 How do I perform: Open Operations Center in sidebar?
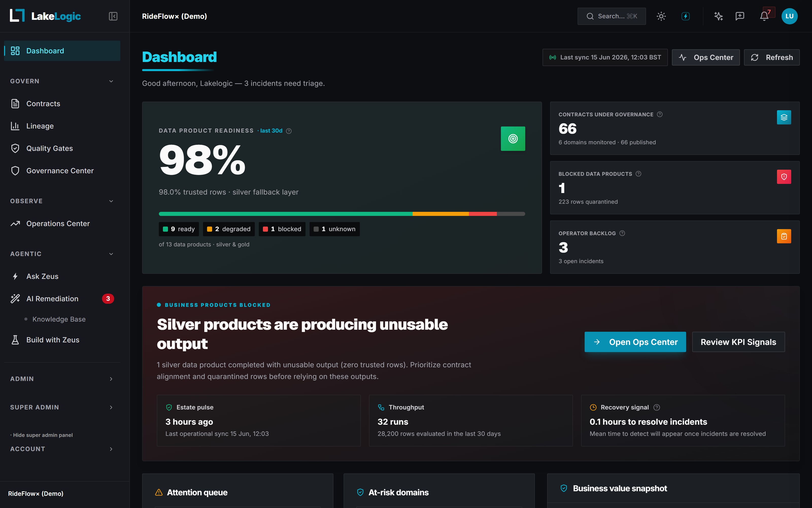click(62, 224)
